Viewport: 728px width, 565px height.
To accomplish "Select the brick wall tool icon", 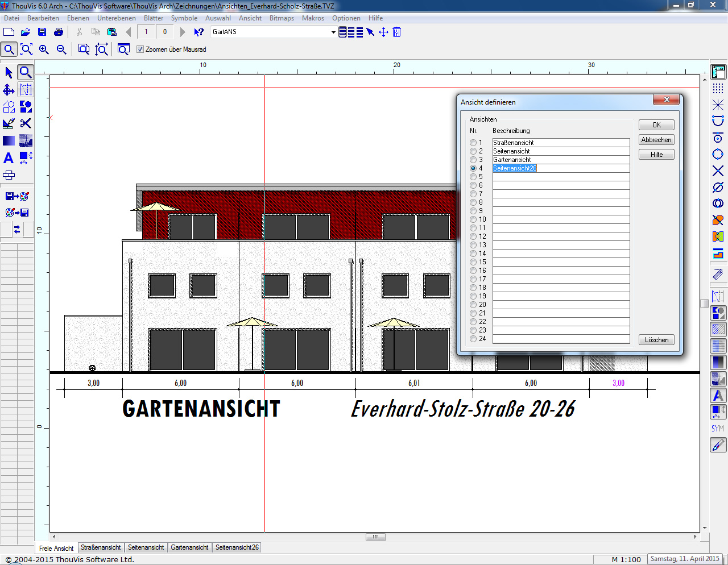I will pyautogui.click(x=9, y=175).
